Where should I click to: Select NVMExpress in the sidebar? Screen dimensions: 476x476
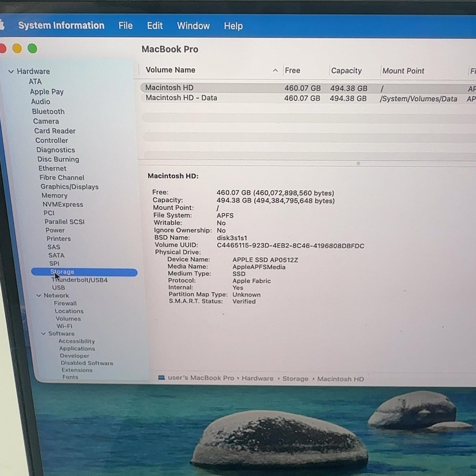[x=63, y=205]
